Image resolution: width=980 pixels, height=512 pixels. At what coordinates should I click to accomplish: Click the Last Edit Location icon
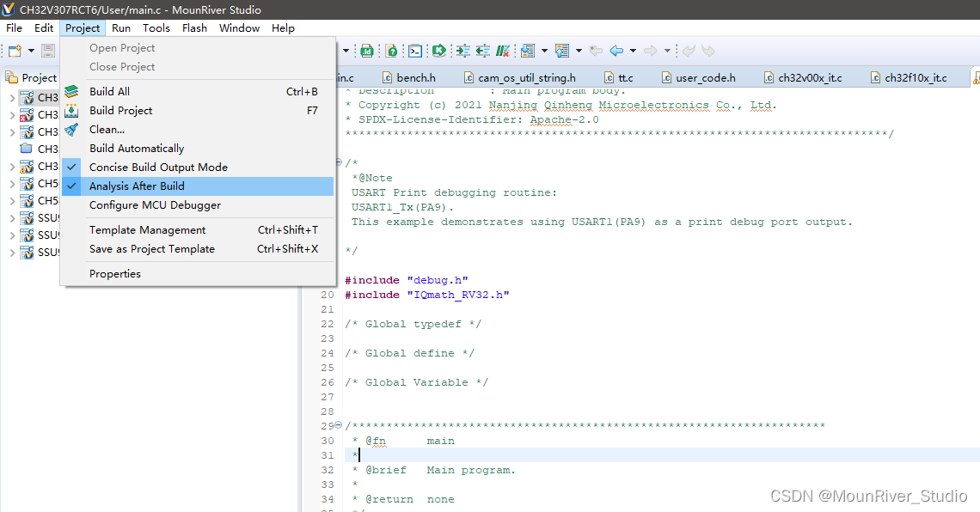pyautogui.click(x=597, y=51)
